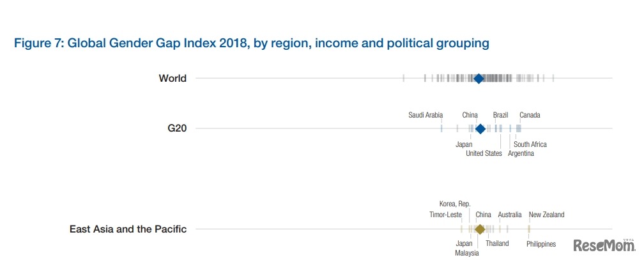Click the East Asia gold diamond marker
The image size is (644, 260).
click(480, 229)
